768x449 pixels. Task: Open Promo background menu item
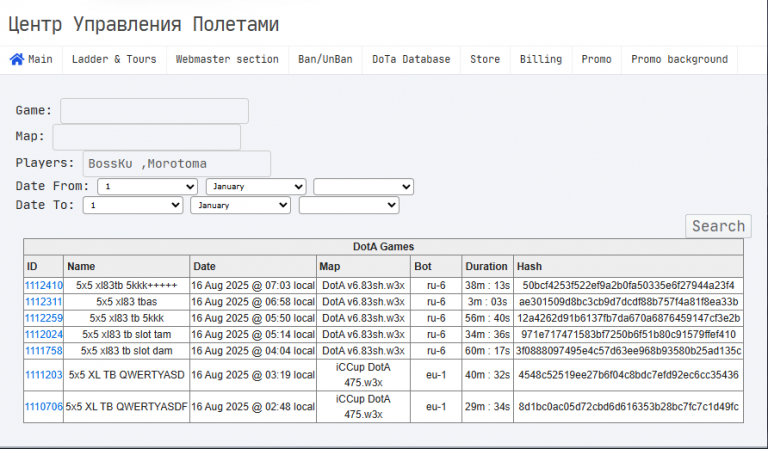[x=679, y=59]
